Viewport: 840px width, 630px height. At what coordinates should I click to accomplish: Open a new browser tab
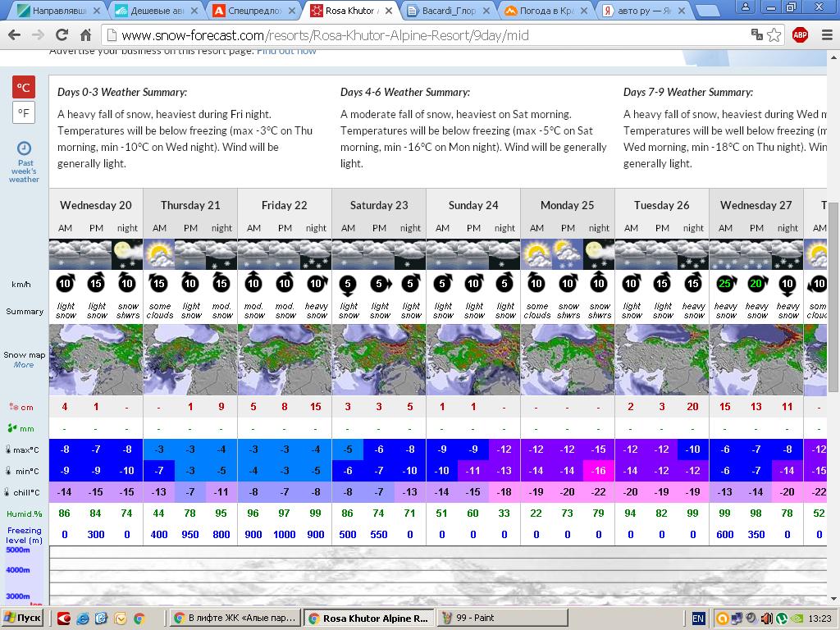click(x=706, y=10)
